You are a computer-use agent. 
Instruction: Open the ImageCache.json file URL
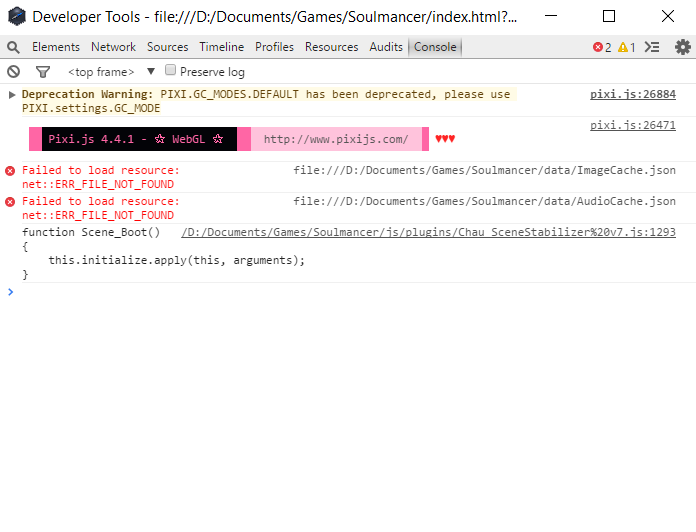(484, 170)
